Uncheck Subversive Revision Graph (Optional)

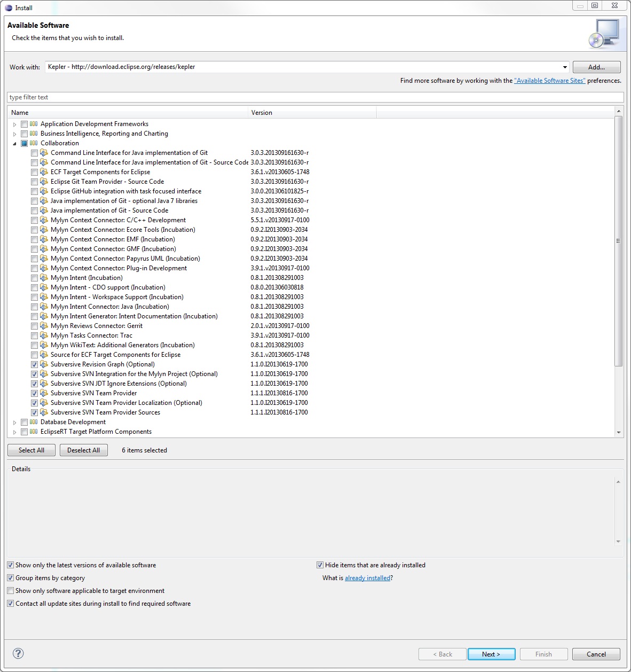[x=34, y=364]
